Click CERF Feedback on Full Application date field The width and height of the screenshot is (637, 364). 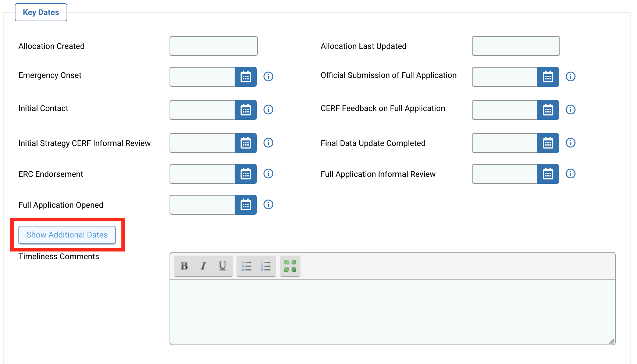click(505, 110)
